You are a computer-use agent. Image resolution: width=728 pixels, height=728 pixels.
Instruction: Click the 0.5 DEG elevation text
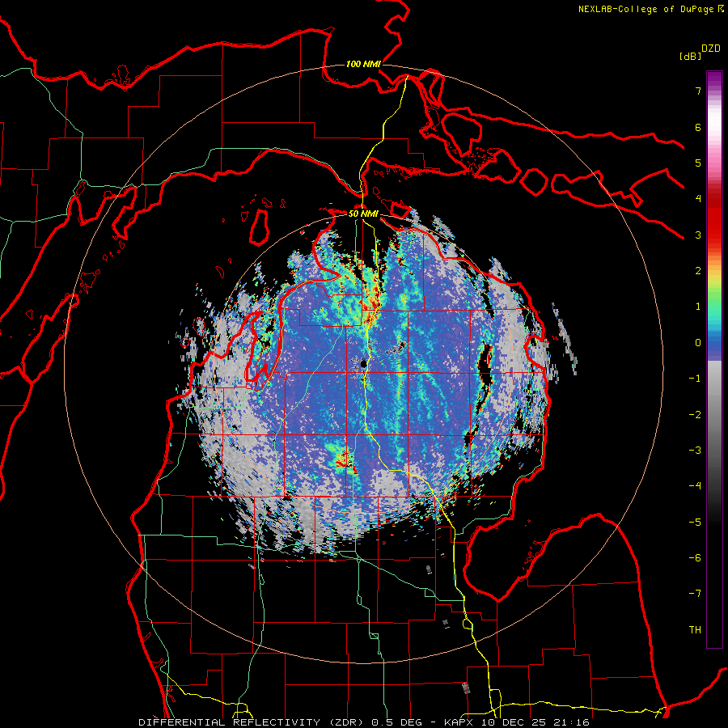tap(397, 722)
